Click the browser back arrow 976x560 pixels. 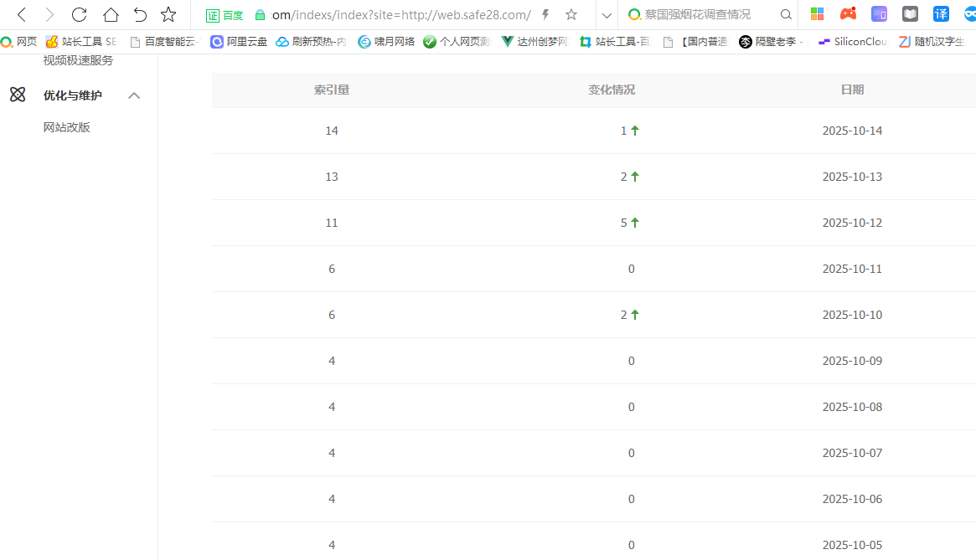pyautogui.click(x=22, y=14)
